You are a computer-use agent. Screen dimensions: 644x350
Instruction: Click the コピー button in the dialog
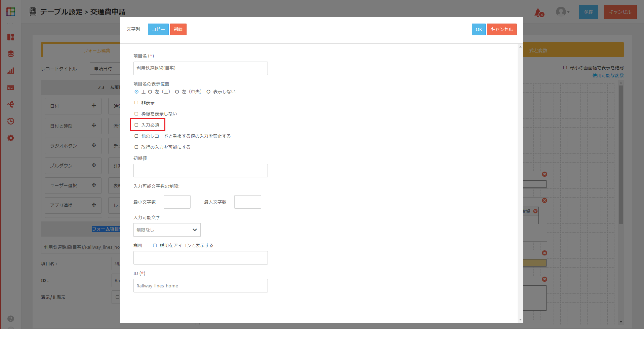[x=158, y=30]
